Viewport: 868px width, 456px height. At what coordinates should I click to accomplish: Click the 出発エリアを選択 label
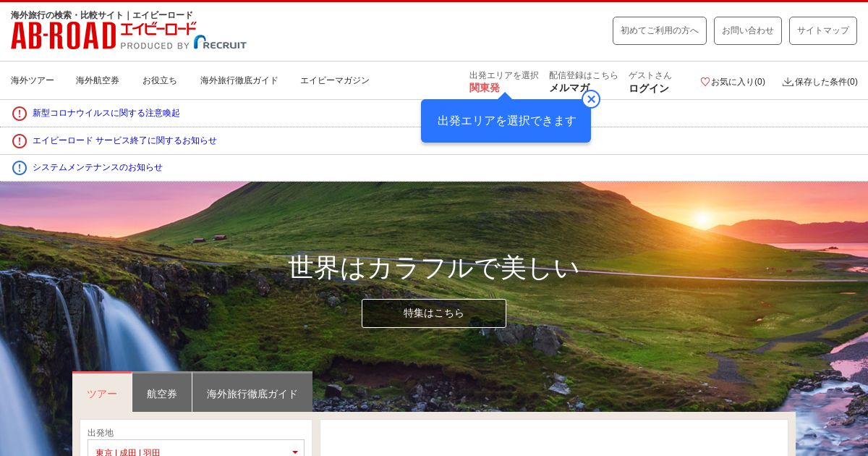[504, 75]
